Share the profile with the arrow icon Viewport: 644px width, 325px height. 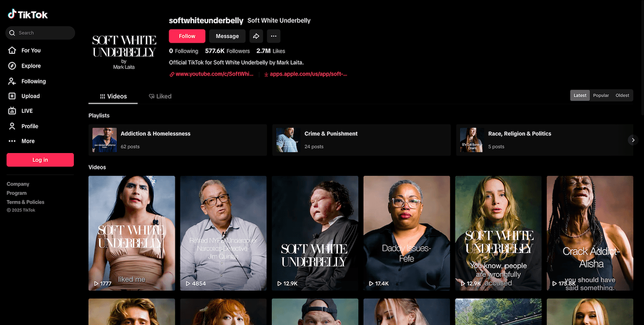[256, 36]
